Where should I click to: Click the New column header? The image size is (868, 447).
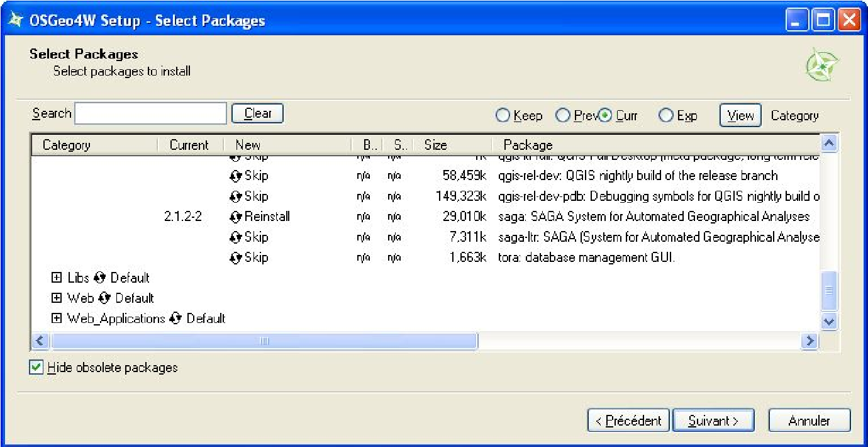click(287, 145)
